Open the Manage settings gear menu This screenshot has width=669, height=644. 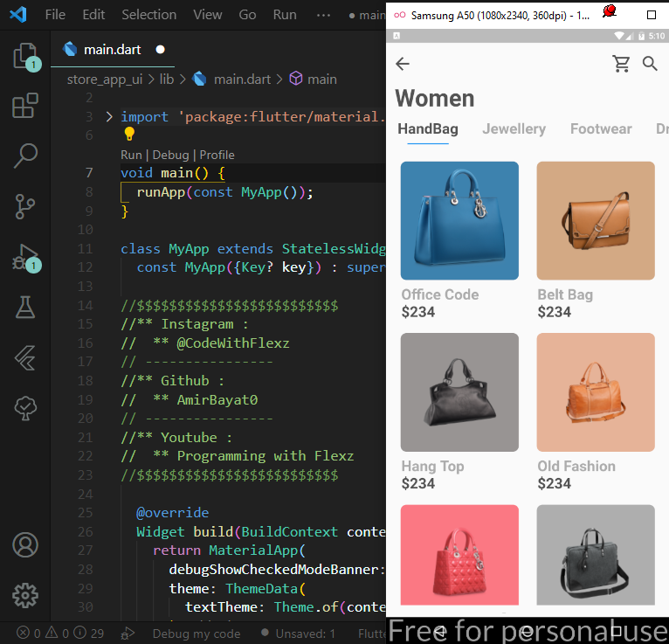(x=24, y=596)
